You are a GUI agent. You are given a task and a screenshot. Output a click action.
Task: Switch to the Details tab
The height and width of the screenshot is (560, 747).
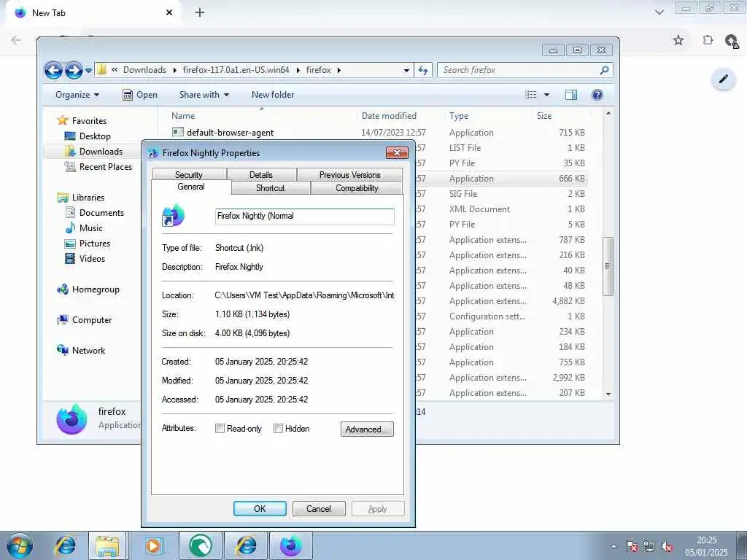coord(261,175)
